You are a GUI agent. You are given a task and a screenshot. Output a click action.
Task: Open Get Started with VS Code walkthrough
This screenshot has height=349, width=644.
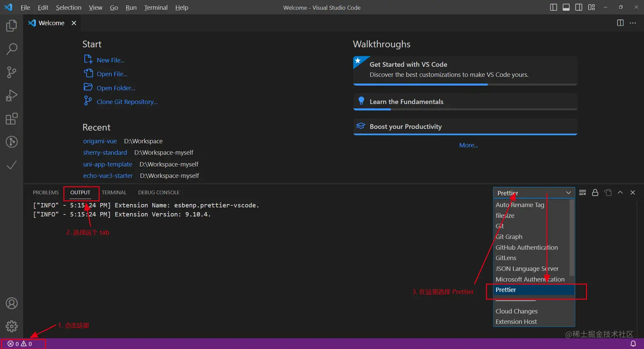click(465, 71)
